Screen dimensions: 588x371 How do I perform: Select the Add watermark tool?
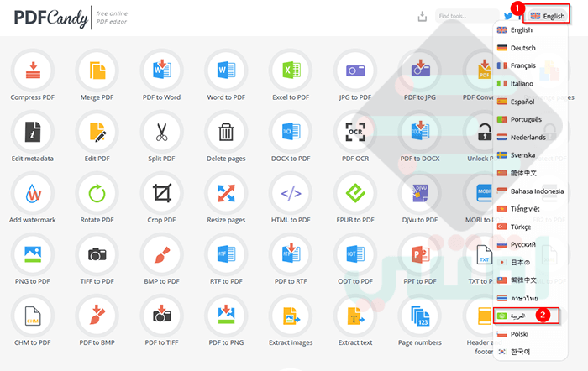point(33,194)
